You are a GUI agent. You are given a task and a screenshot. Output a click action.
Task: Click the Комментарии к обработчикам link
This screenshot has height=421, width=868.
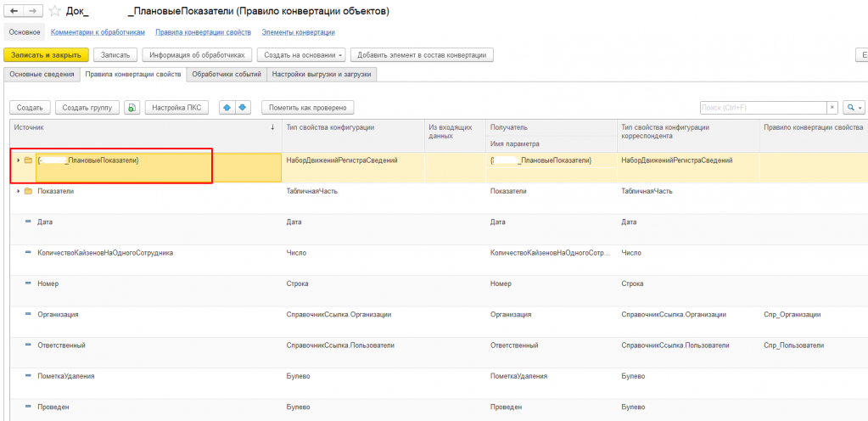(x=98, y=32)
